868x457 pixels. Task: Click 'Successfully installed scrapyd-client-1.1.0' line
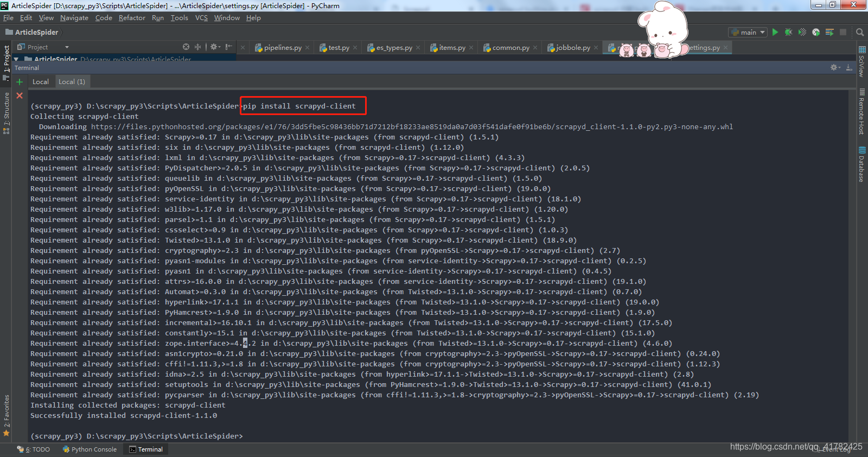(x=124, y=416)
